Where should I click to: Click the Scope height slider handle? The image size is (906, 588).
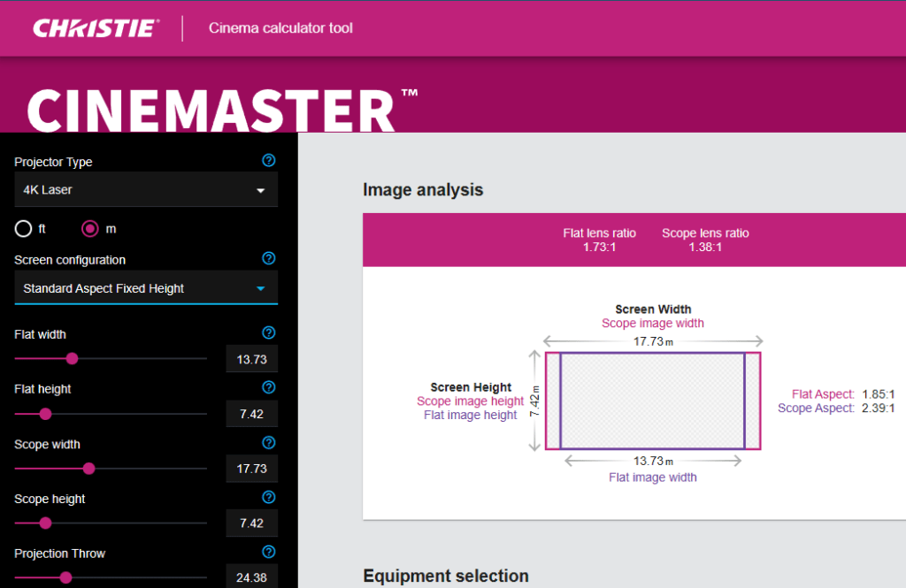click(46, 523)
